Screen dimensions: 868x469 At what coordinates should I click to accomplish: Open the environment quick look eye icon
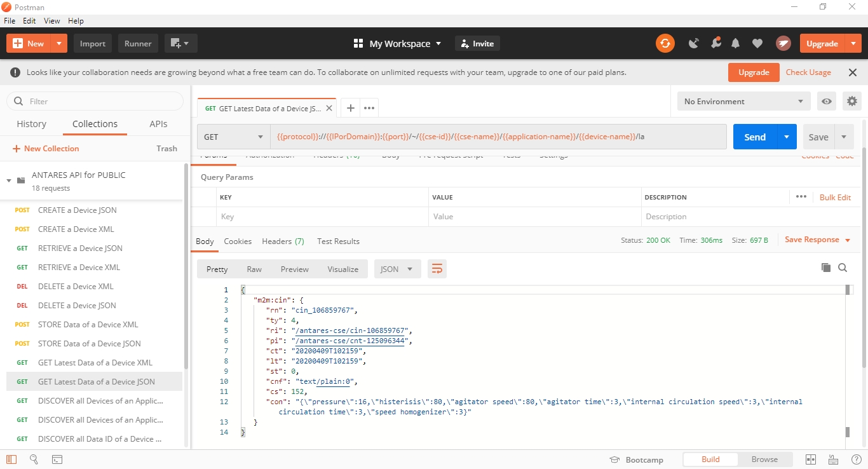point(826,101)
